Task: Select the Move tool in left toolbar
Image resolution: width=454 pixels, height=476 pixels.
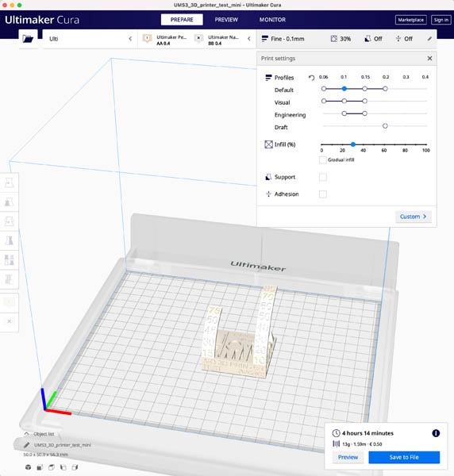Action: (x=9, y=182)
